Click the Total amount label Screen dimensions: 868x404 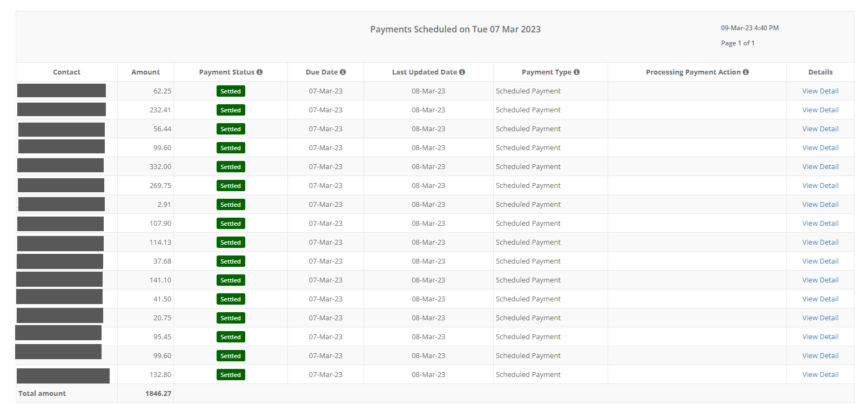[x=42, y=393]
